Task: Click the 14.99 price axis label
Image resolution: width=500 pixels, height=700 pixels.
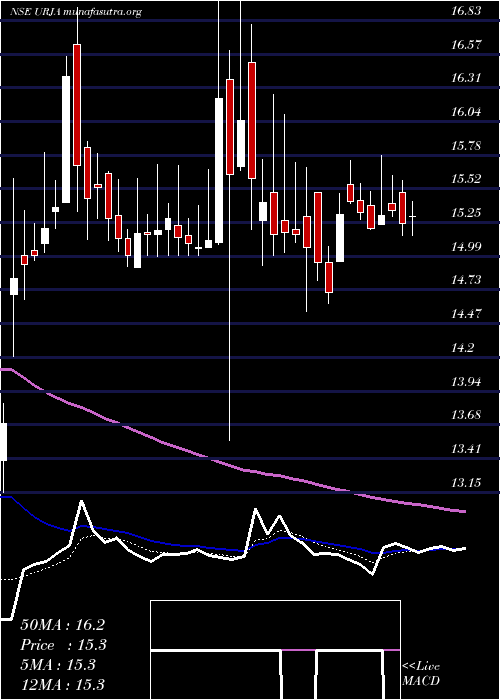Action: tap(466, 246)
